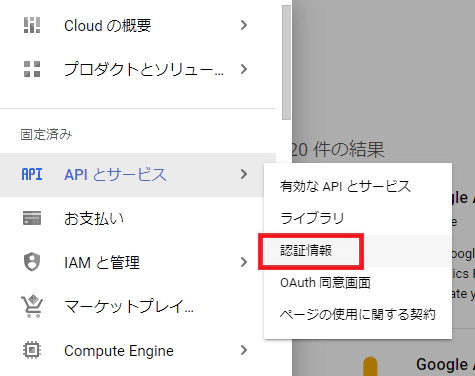The height and width of the screenshot is (376, 475).
Task: Expand the Cloud の概要 submenu arrow
Action: point(244,25)
